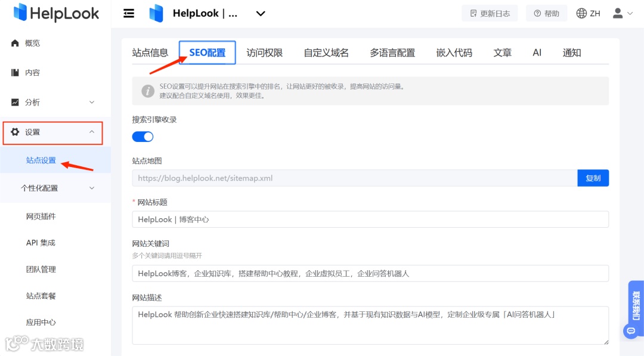
Task: Click the 内容 library icon in sidebar
Action: coord(17,72)
